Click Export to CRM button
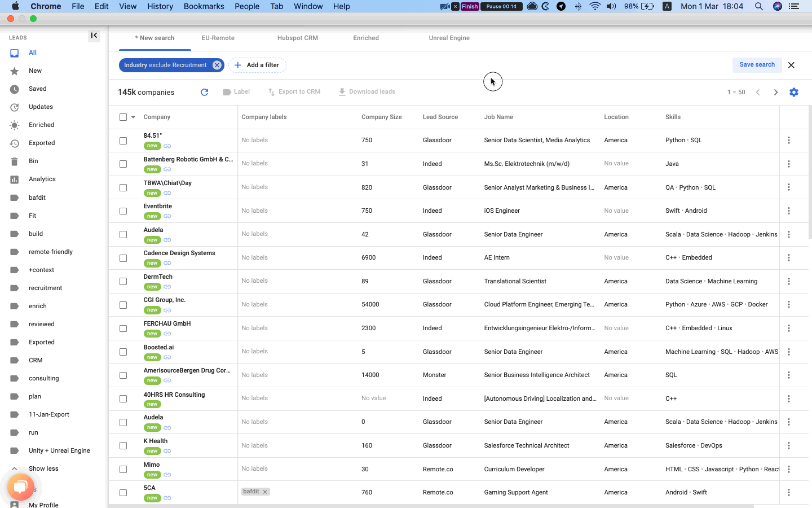 294,92
